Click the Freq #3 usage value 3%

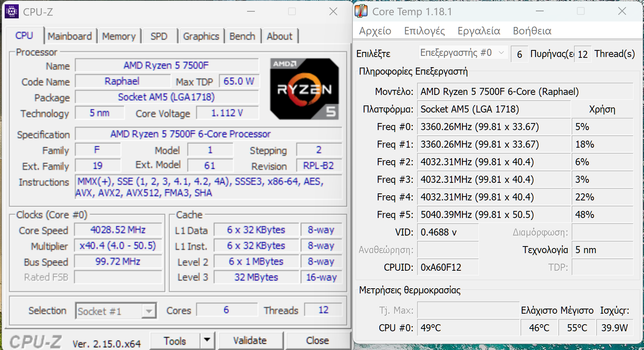[x=602, y=180]
